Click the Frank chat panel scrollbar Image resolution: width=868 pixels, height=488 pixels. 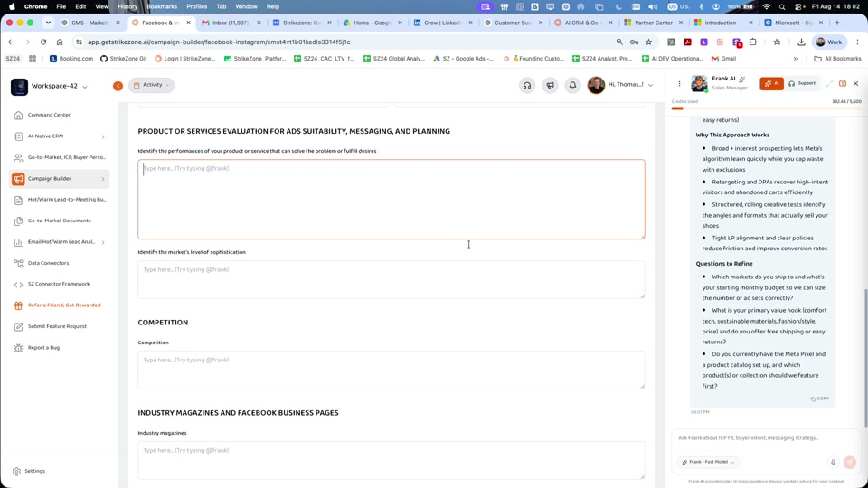(866, 358)
